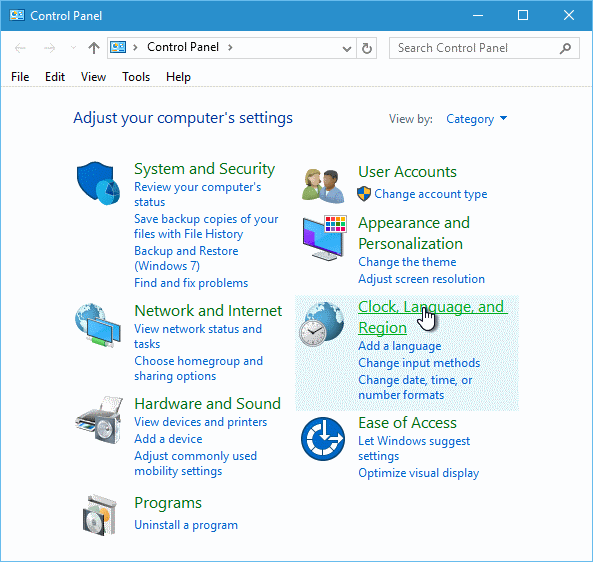Focus the Search Control Panel field
Screen dimensions: 593x562
pos(484,48)
